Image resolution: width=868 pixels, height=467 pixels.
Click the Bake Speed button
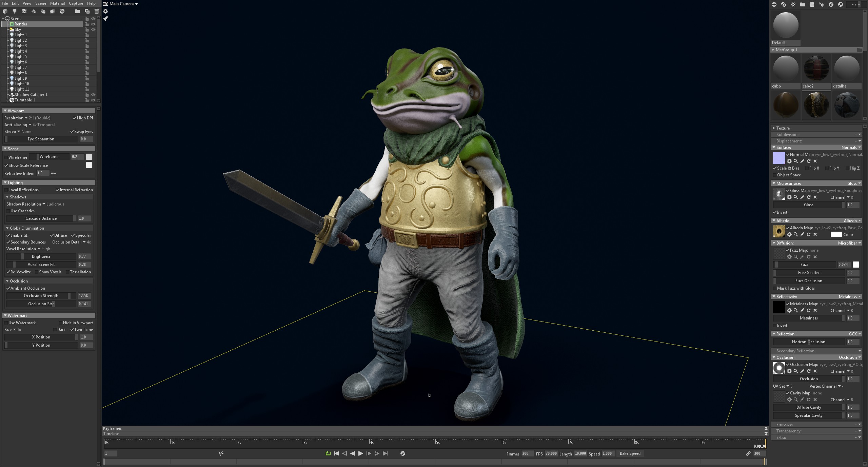(x=630, y=453)
